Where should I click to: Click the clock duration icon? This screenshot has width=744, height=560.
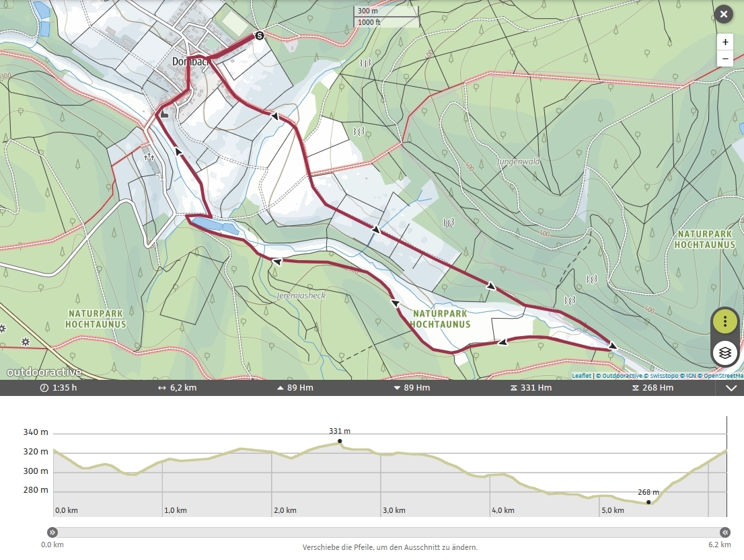[44, 388]
